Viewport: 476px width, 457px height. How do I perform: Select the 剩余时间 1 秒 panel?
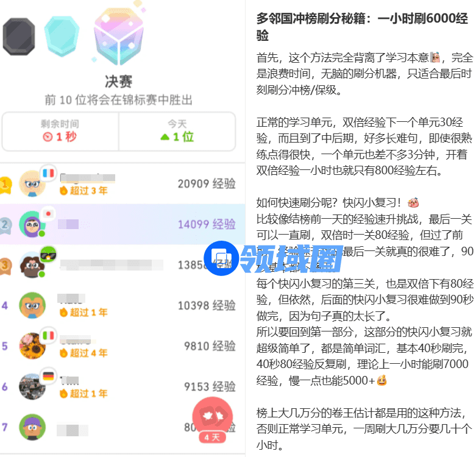point(60,132)
